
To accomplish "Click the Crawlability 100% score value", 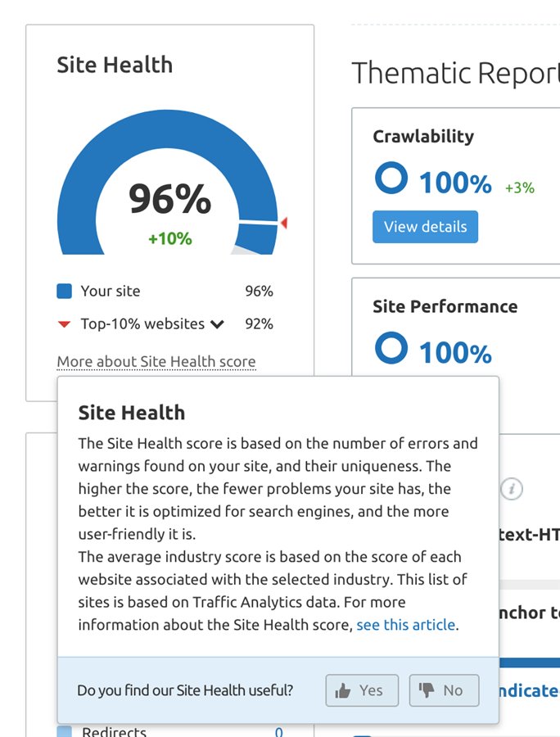I will [x=455, y=183].
